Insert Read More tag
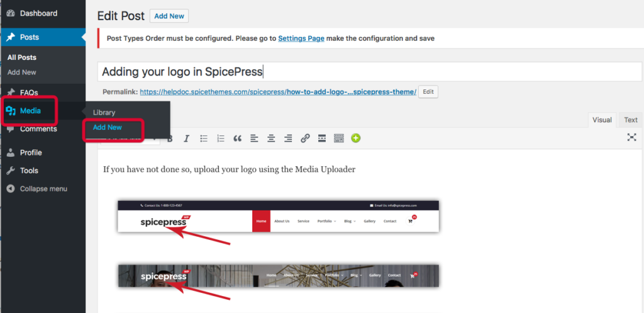This screenshot has height=313, width=644. pos(322,139)
